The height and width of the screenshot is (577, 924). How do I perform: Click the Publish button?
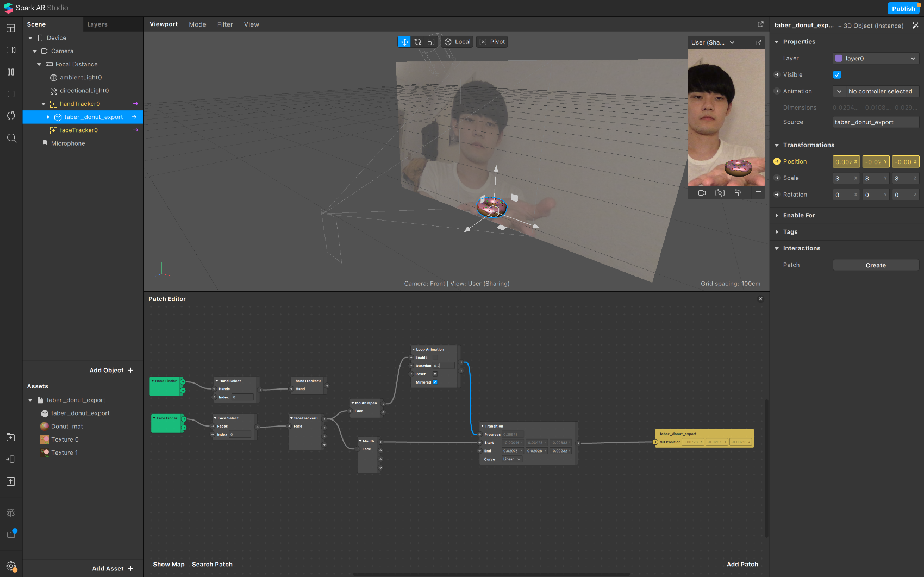click(x=903, y=8)
